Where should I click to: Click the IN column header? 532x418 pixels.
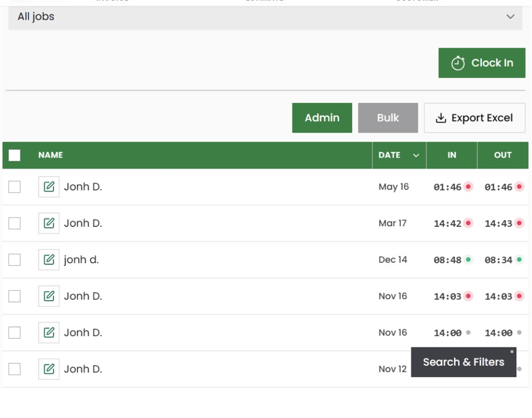point(452,155)
